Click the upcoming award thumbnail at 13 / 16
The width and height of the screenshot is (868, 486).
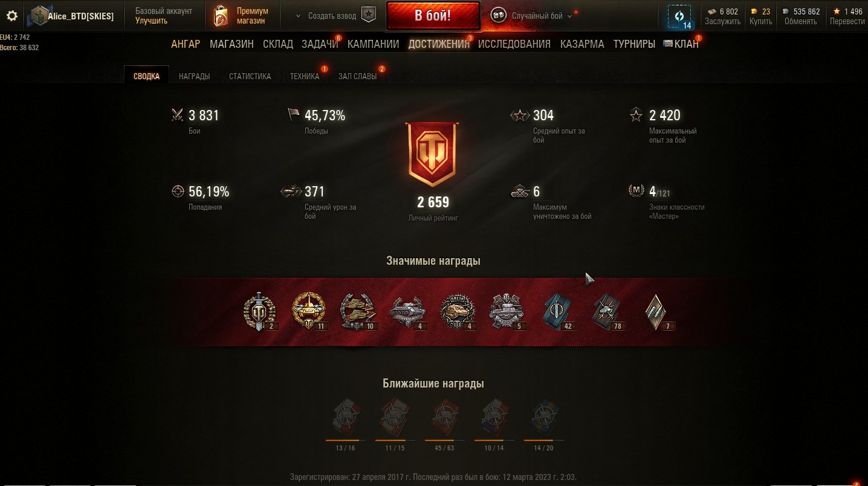[x=345, y=418]
